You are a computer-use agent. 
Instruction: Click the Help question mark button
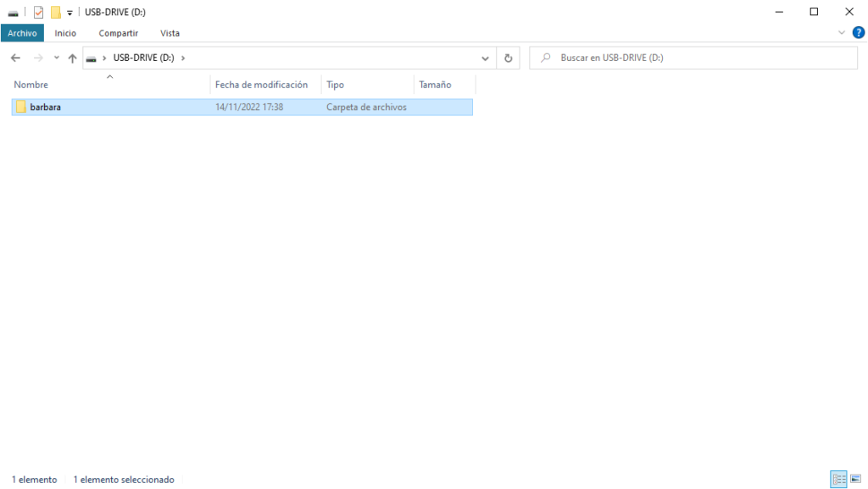click(x=858, y=32)
